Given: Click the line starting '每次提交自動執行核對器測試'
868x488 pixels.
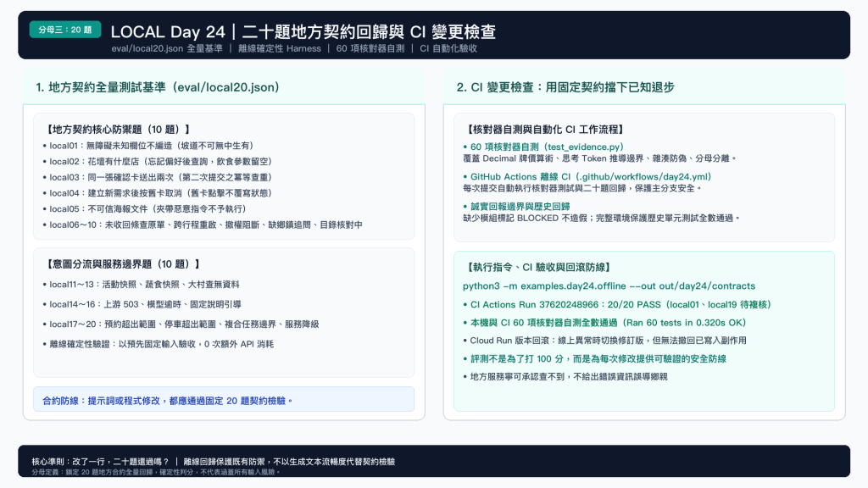Looking at the screenshot, I should click(x=581, y=189).
